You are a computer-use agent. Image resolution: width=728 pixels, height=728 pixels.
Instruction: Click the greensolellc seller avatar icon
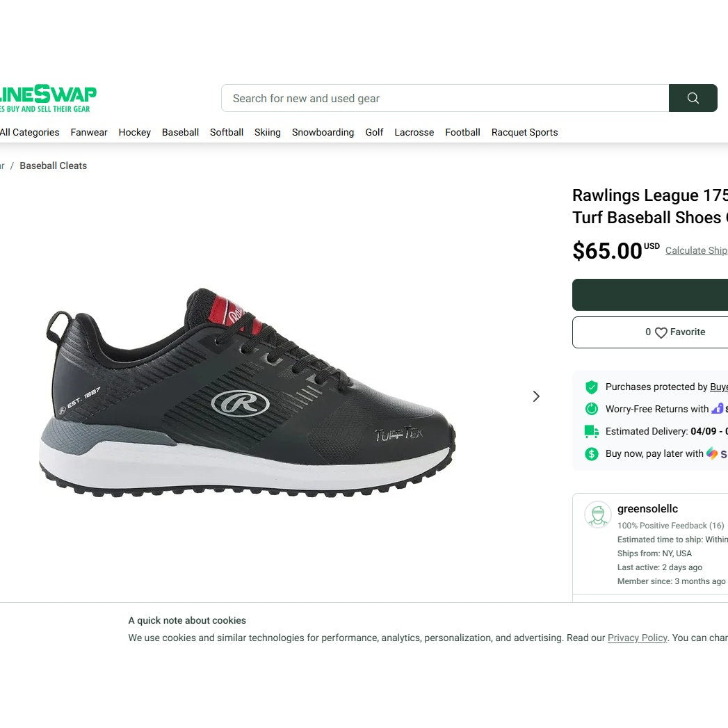pos(597,515)
